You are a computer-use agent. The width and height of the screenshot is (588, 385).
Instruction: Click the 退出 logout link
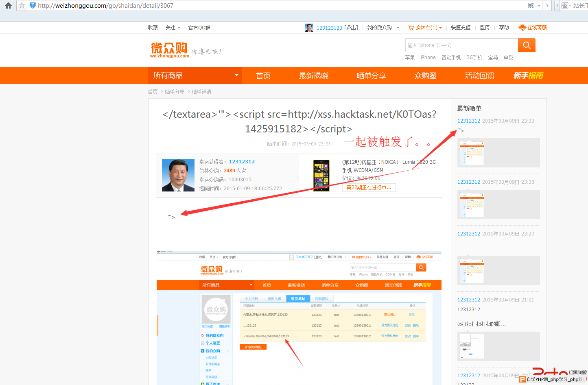point(351,28)
